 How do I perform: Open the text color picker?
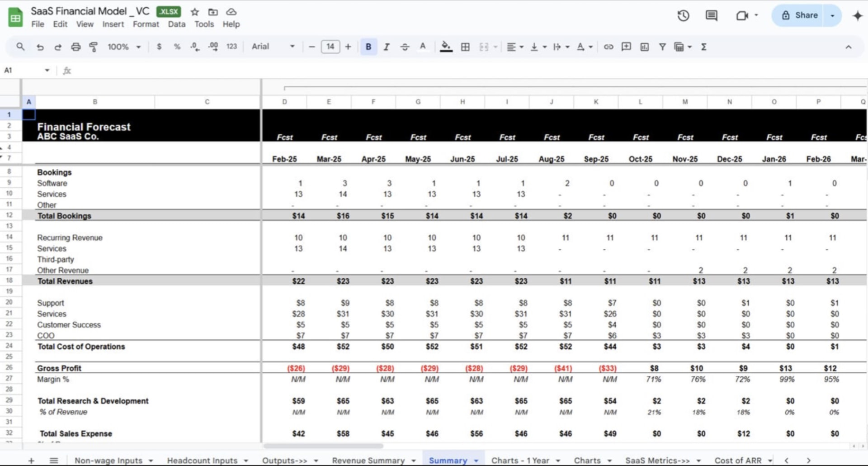click(423, 47)
